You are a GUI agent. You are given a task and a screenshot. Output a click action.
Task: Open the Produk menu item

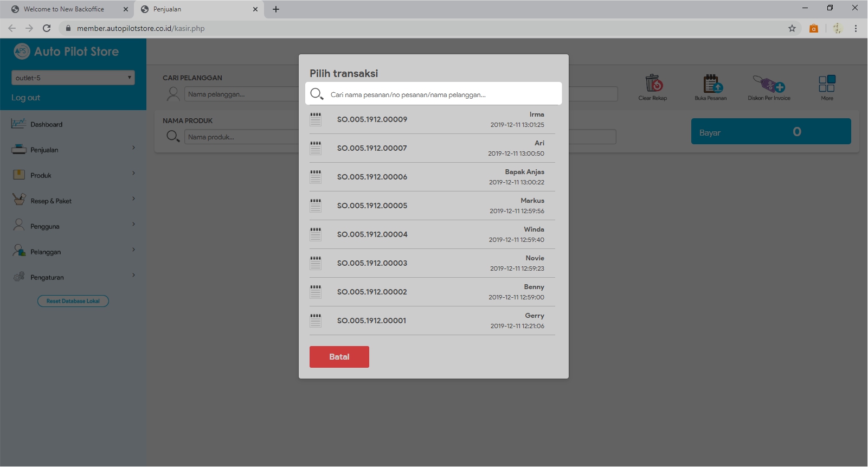41,175
